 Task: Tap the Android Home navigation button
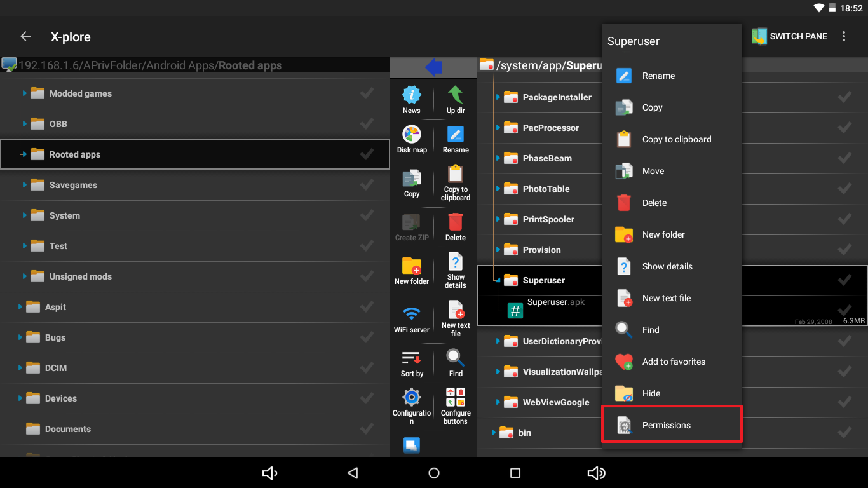[434, 473]
